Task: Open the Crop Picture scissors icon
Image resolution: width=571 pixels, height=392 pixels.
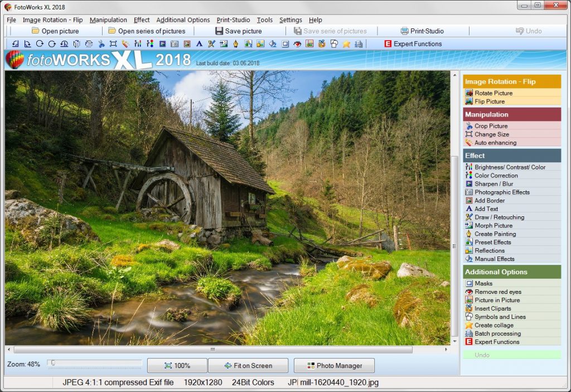Action: tap(102, 43)
